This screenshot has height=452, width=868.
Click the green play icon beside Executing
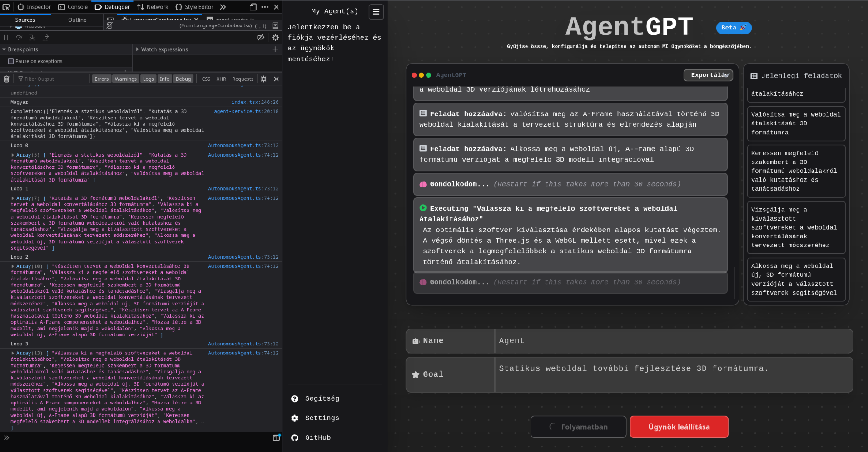click(423, 208)
